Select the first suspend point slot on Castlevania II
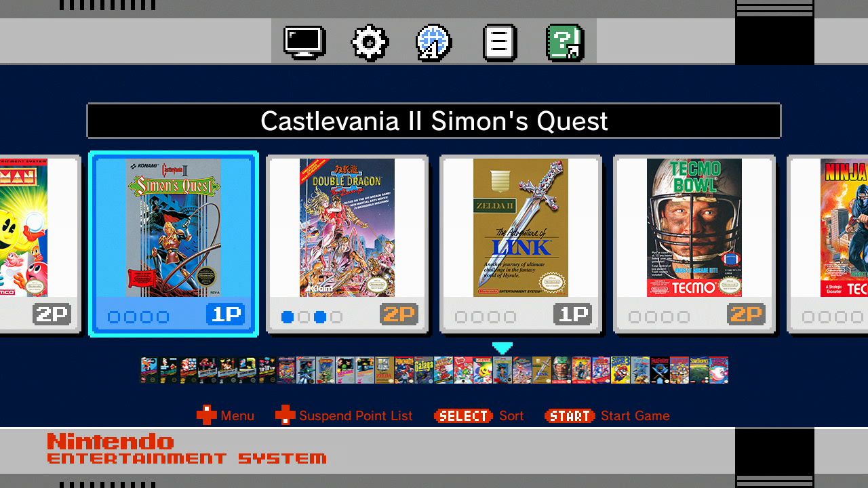The image size is (868, 488). click(114, 317)
